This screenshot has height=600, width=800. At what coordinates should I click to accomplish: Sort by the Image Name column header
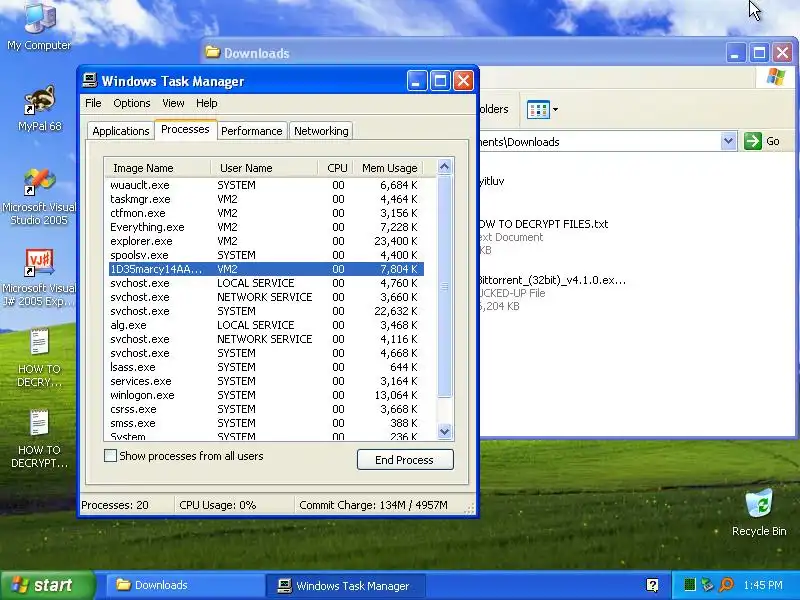(x=157, y=168)
